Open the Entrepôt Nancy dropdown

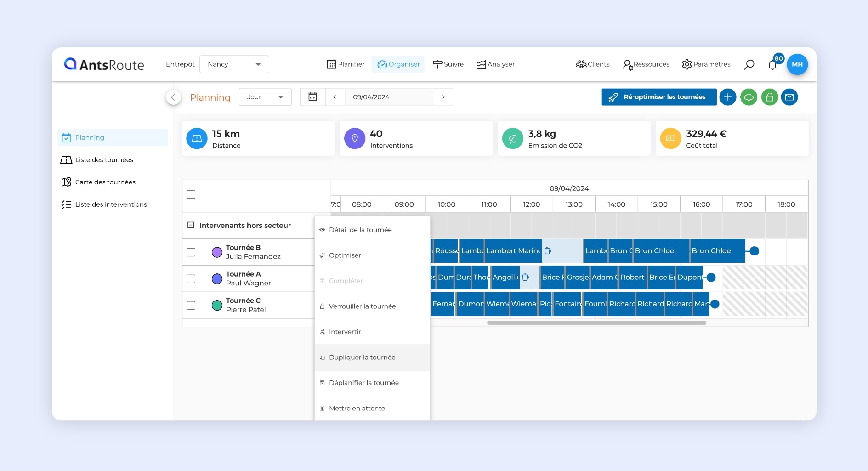pyautogui.click(x=234, y=64)
